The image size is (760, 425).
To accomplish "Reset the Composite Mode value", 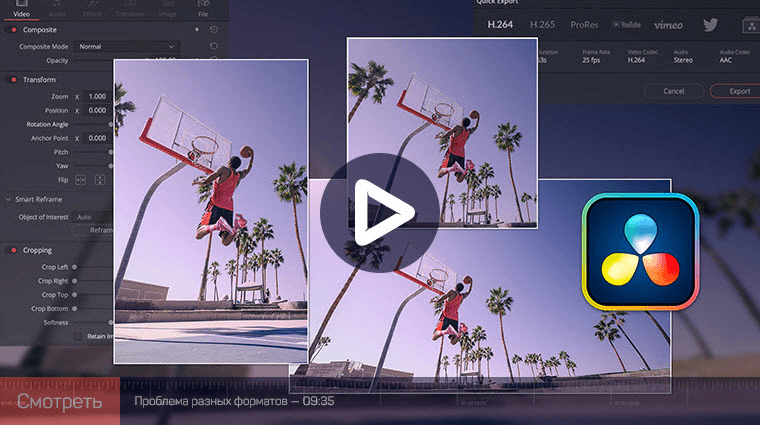I will tap(214, 46).
